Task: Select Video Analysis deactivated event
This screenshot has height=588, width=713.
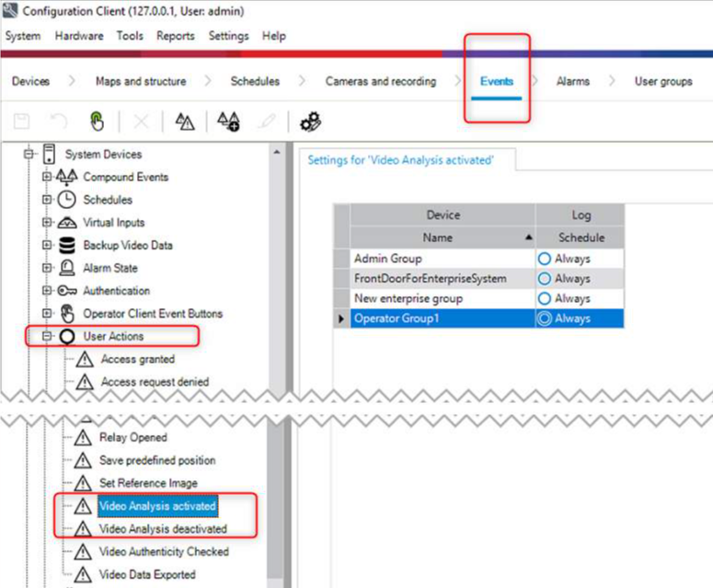Action: click(x=163, y=529)
